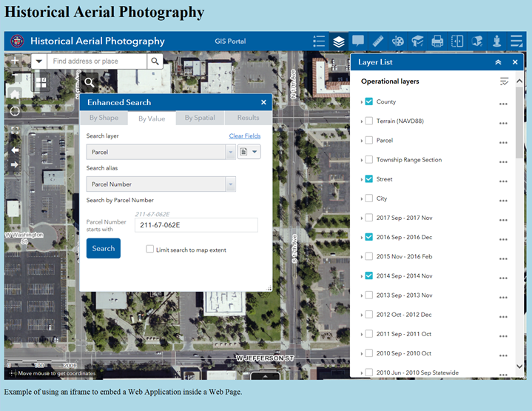The image size is (532, 411).
Task: Uncheck the County layer checkbox
Action: pyautogui.click(x=368, y=101)
